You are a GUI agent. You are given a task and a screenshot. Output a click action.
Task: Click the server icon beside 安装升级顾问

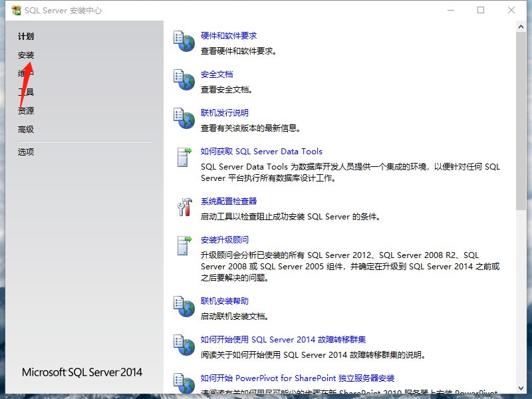click(184, 245)
